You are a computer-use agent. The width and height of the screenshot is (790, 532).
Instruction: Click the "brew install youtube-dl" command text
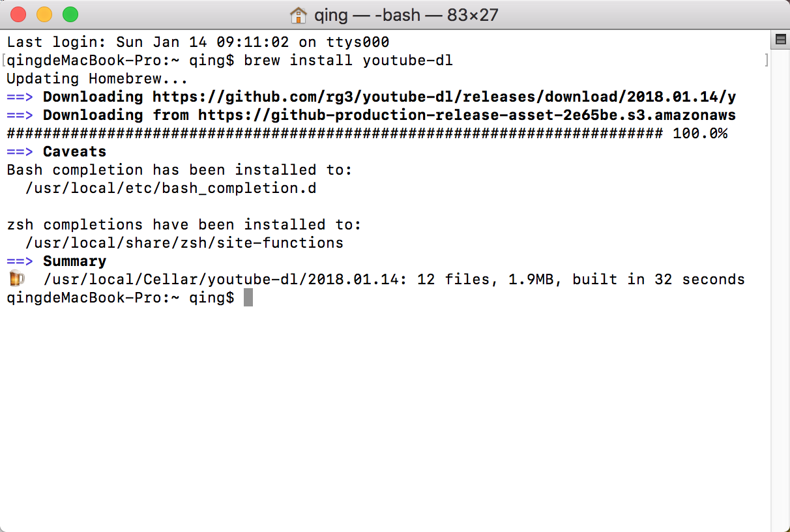click(x=348, y=61)
